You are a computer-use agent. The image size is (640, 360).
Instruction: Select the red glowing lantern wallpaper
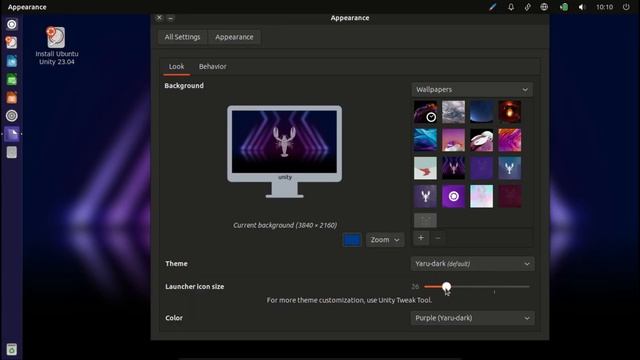[x=509, y=112]
